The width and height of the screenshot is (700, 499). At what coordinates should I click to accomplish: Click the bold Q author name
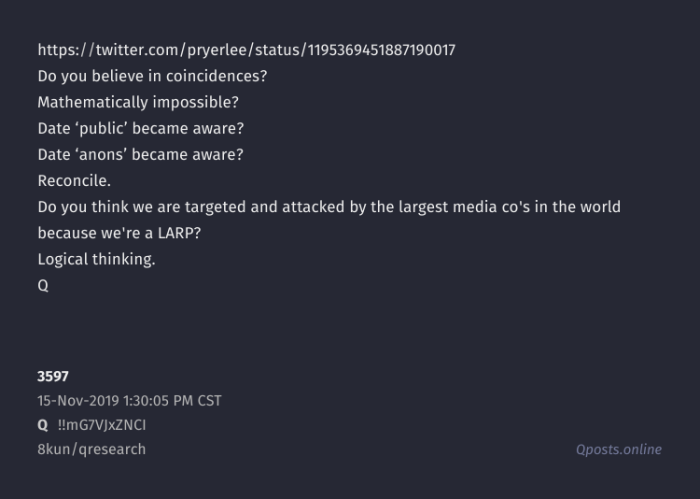[43, 425]
